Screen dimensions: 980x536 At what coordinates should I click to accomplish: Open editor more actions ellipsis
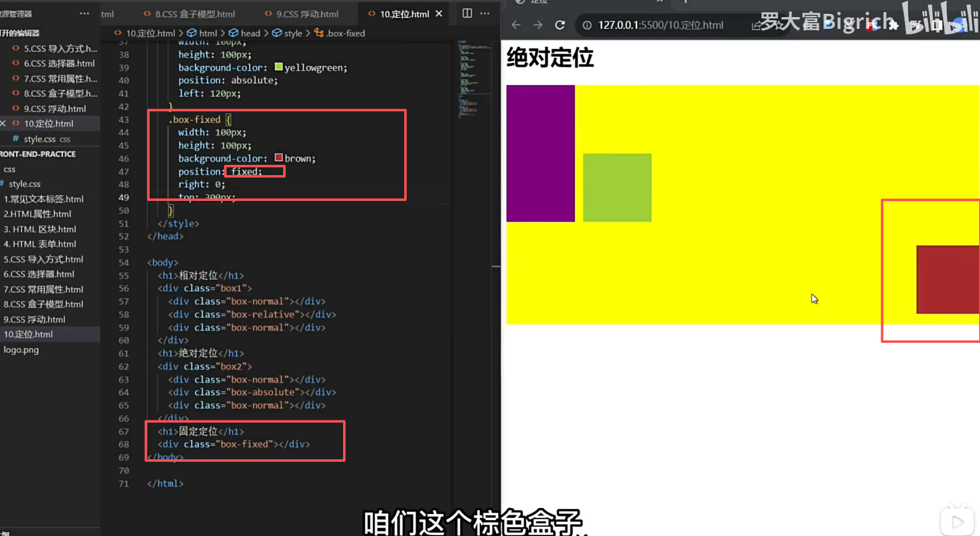click(x=485, y=14)
